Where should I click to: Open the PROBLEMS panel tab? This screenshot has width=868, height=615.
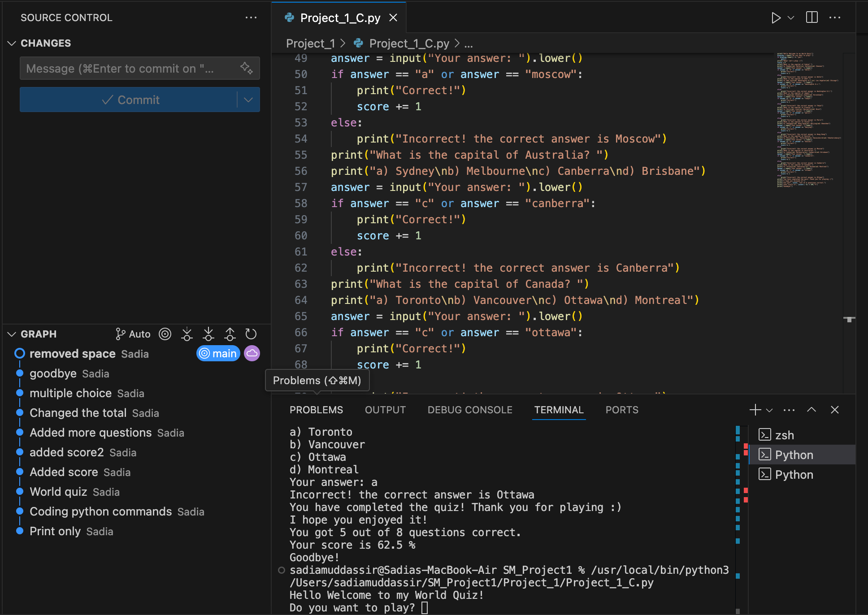click(x=316, y=410)
